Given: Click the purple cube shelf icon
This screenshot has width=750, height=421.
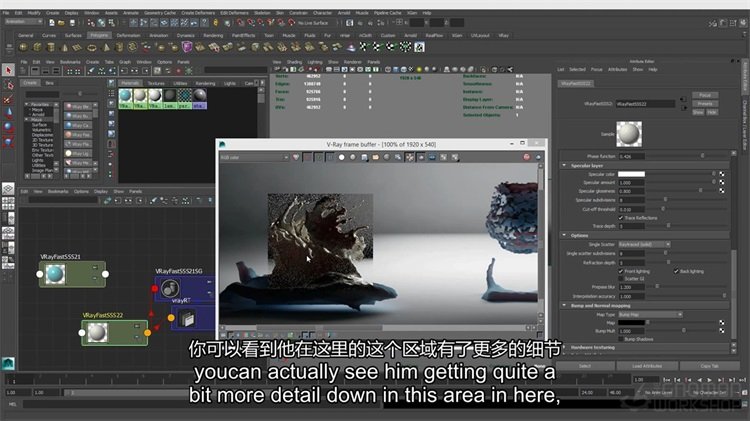Looking at the screenshot, I should pos(187,47).
